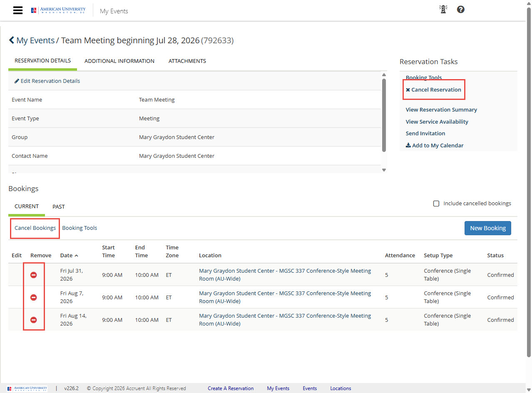The height and width of the screenshot is (393, 532).
Task: Click Create A Reservation footer link
Action: pos(231,388)
